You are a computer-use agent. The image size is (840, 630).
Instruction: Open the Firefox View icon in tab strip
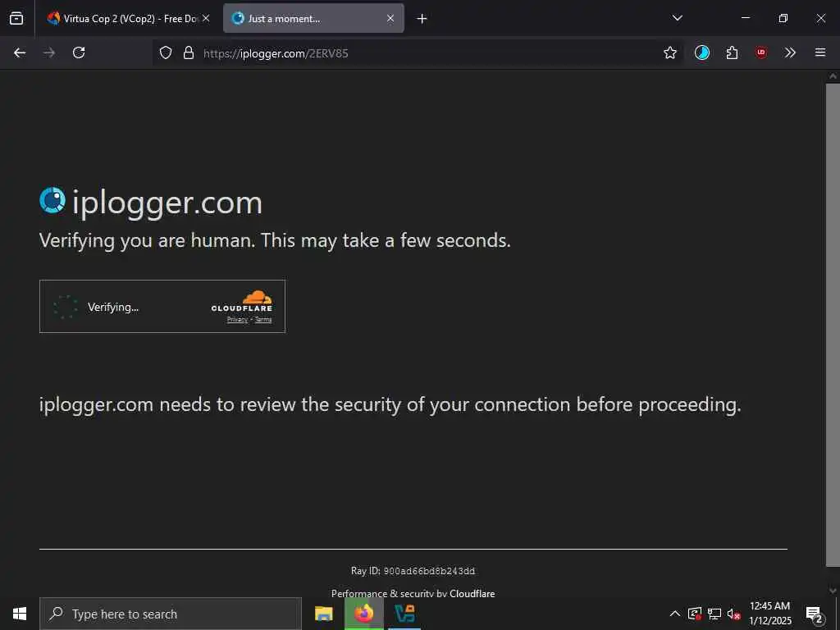coord(16,18)
